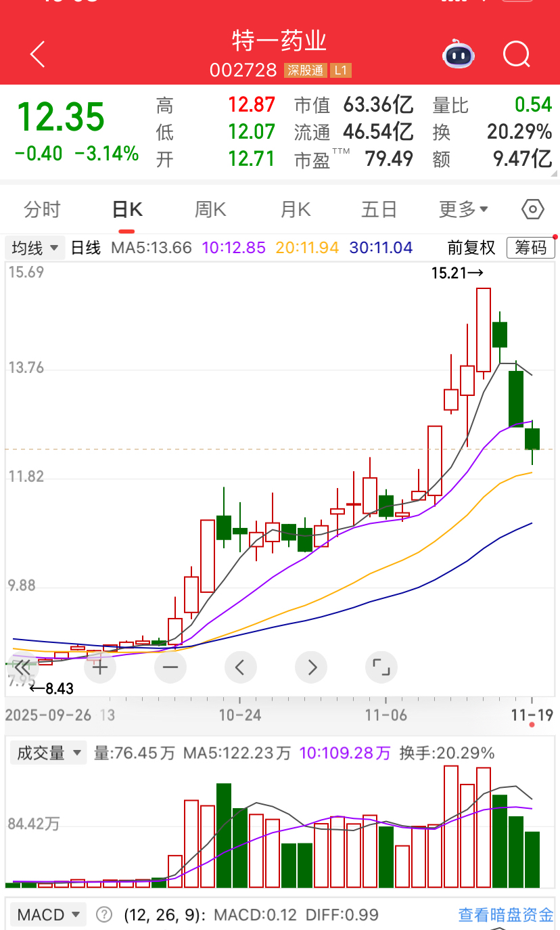This screenshot has height=930, width=560.
Task: Tap the MA5:13.66 label
Action: 151,248
